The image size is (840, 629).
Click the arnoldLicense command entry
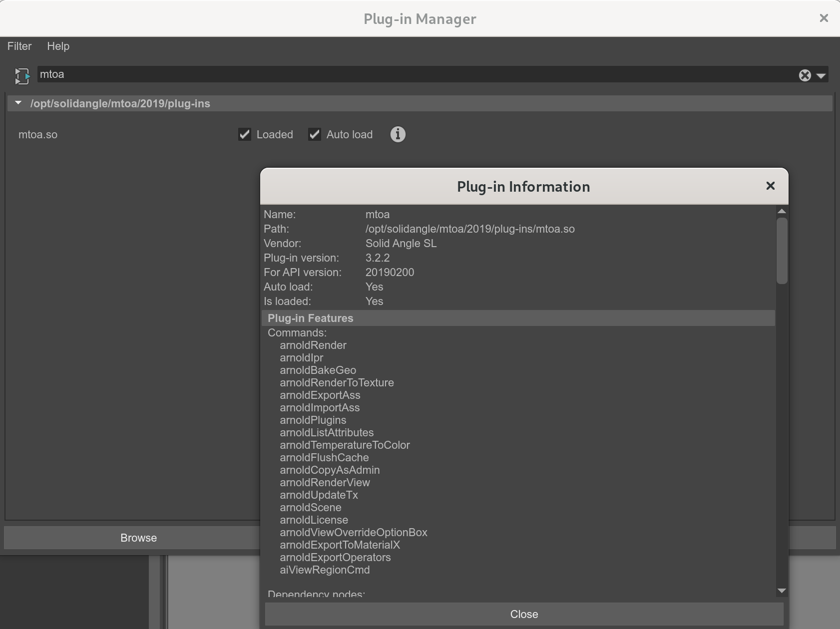coord(314,520)
